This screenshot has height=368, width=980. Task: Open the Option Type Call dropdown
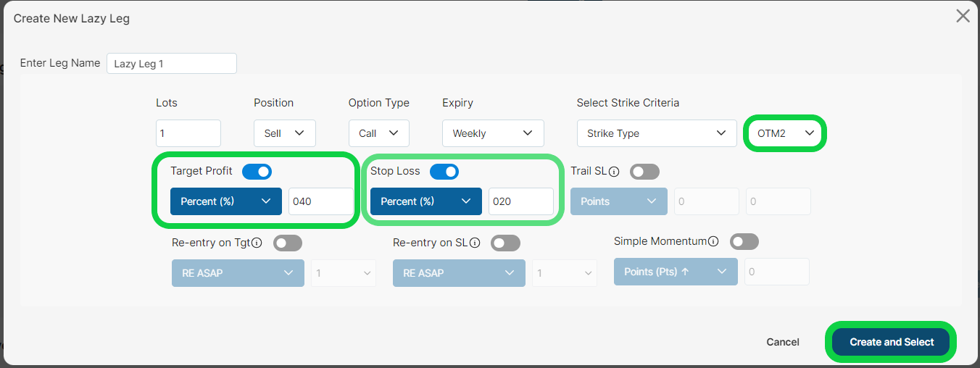tap(379, 133)
